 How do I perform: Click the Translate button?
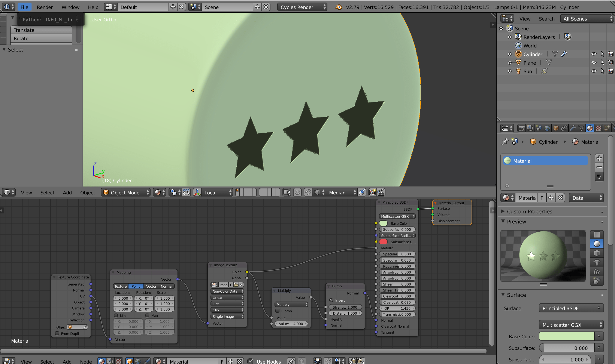coord(41,30)
